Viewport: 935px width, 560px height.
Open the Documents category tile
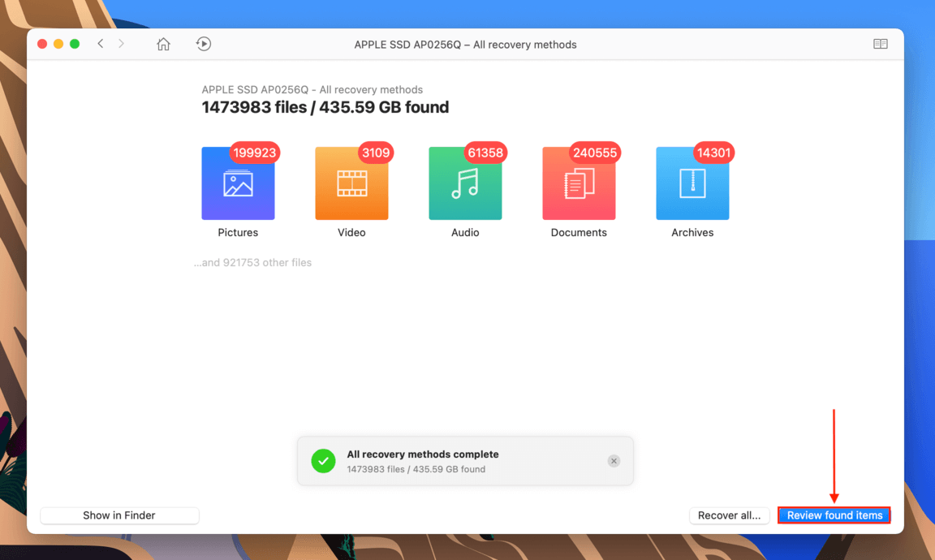point(579,183)
